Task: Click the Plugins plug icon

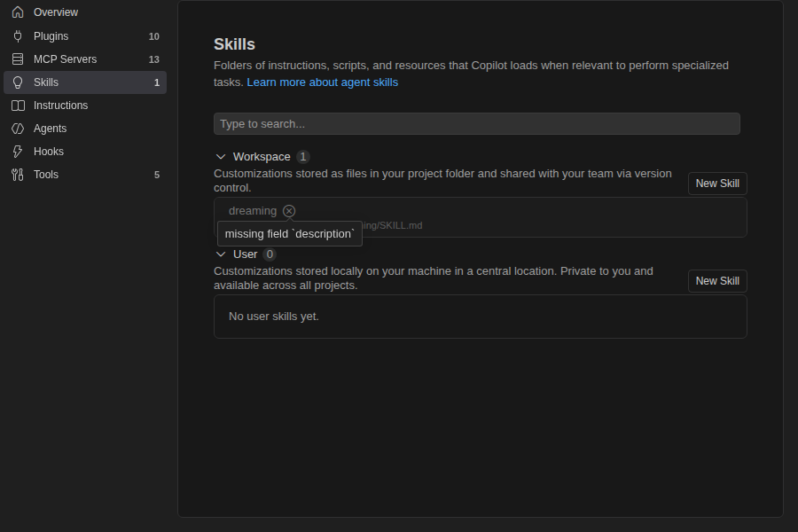Action: (18, 36)
